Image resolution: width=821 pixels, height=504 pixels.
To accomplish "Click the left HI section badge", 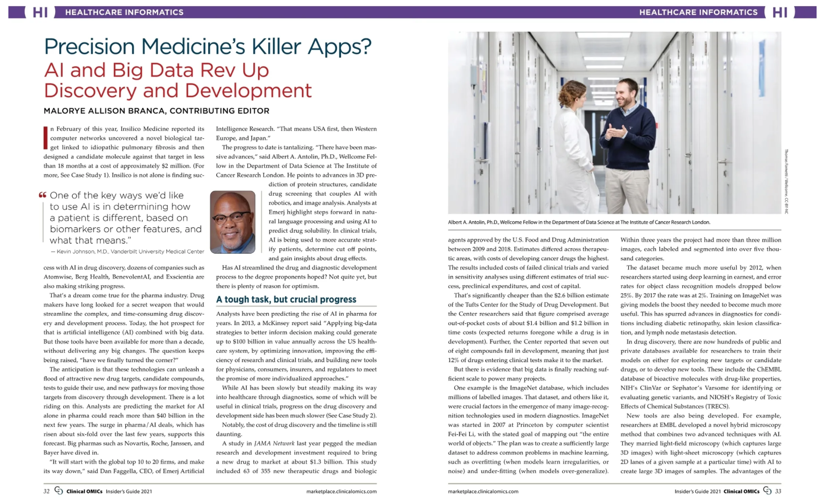I will (x=40, y=12).
